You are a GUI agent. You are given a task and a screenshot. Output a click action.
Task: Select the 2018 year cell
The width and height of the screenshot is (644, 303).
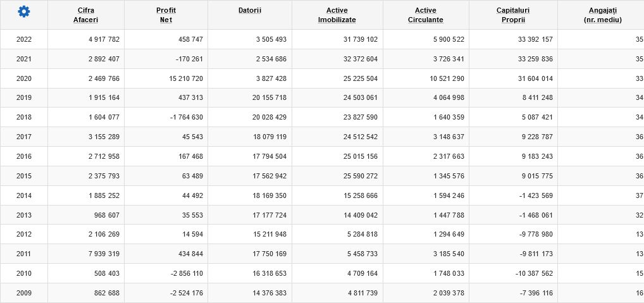[x=24, y=118]
